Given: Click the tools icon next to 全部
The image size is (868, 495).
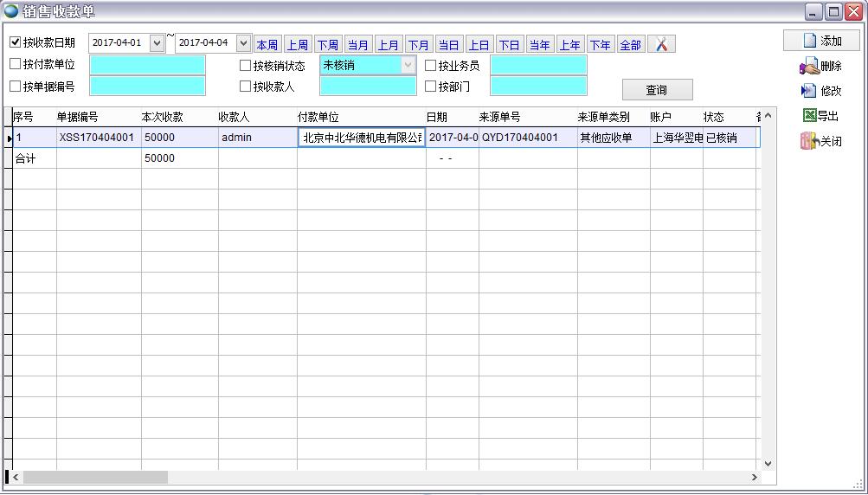Looking at the screenshot, I should [x=661, y=44].
